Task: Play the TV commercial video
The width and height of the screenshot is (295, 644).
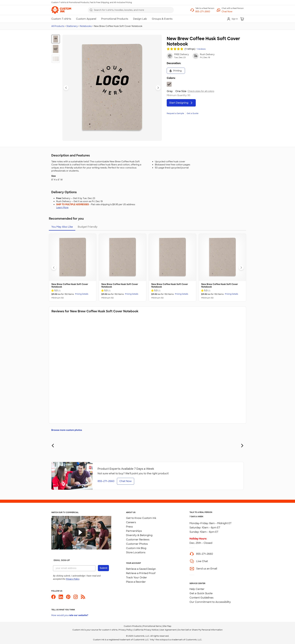Action: coord(80,533)
